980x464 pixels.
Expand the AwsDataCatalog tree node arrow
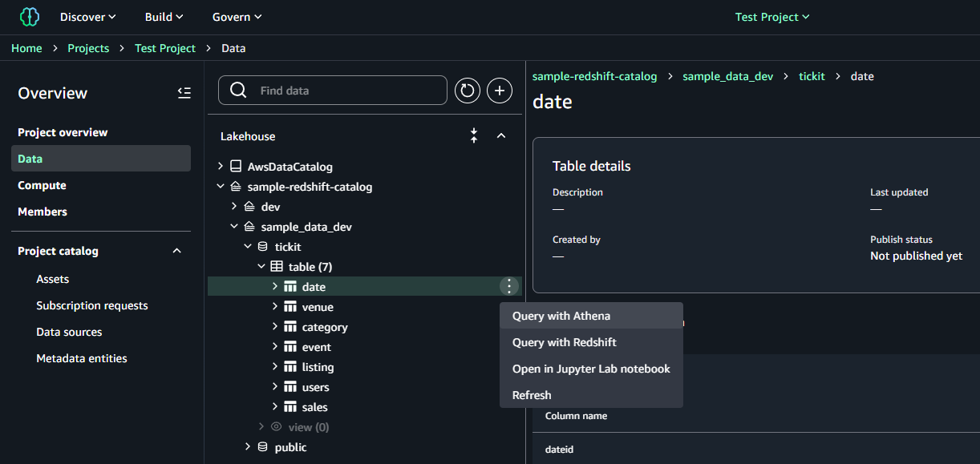(221, 167)
